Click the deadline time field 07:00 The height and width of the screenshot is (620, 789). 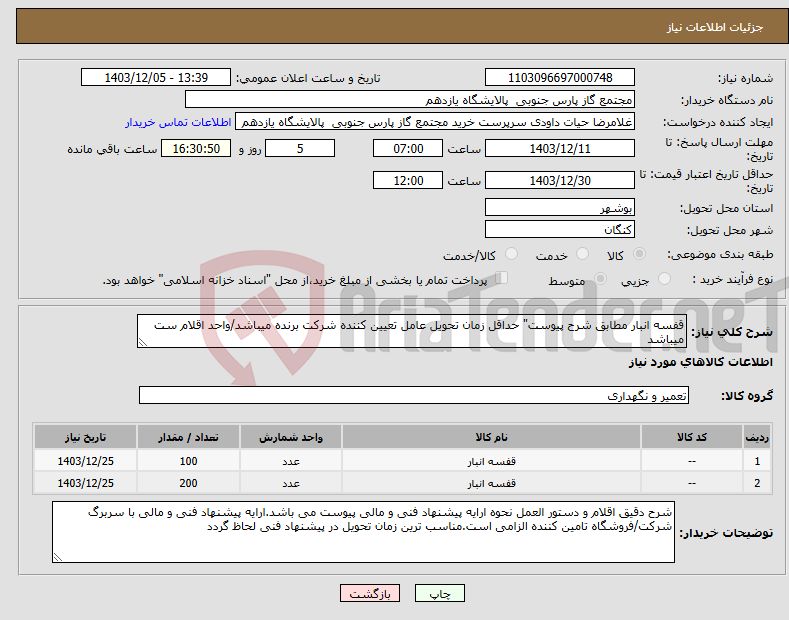[408, 148]
